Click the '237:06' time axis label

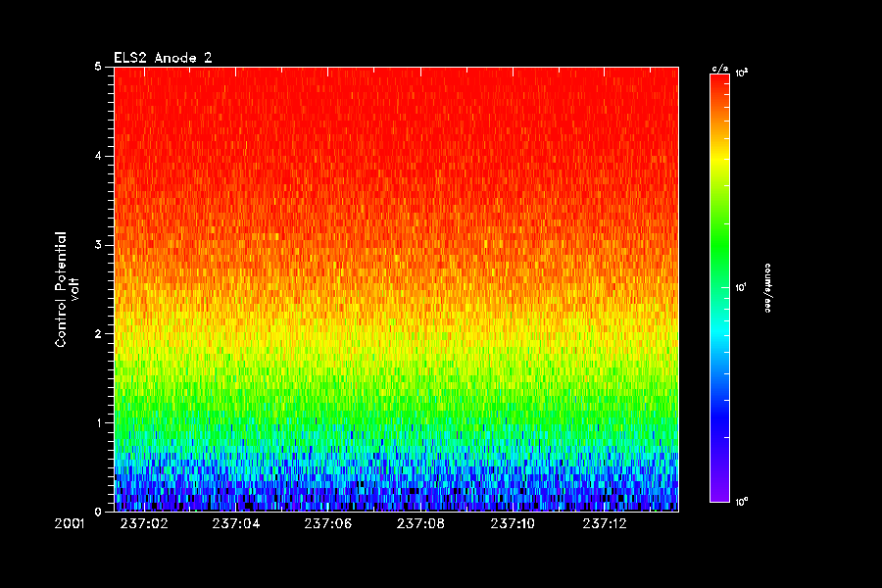(328, 524)
